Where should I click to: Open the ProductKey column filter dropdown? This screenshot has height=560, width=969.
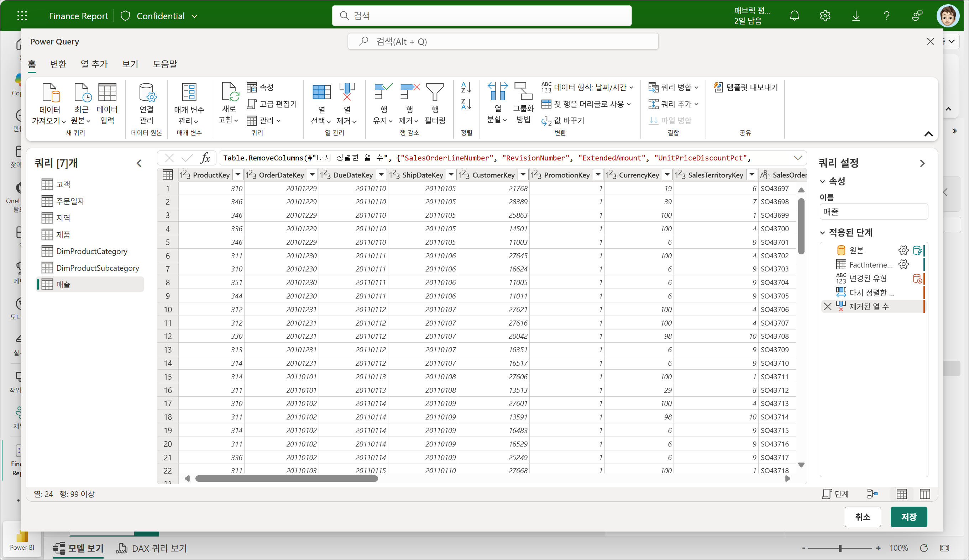pos(238,175)
